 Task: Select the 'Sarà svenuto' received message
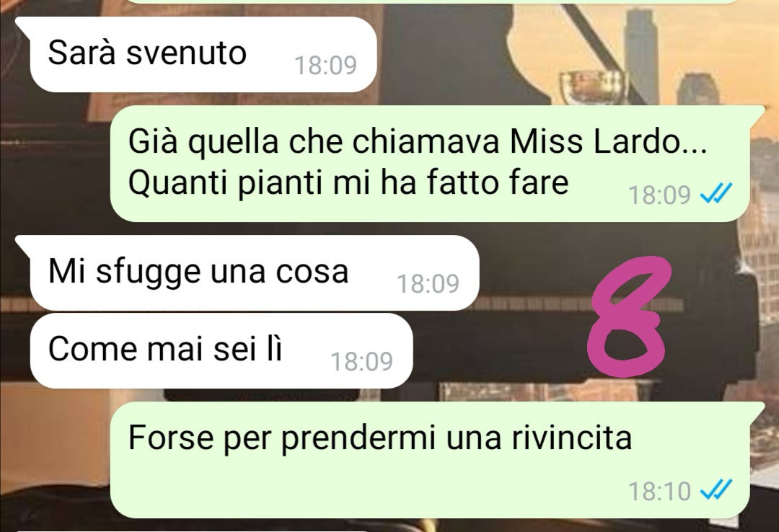[203, 54]
